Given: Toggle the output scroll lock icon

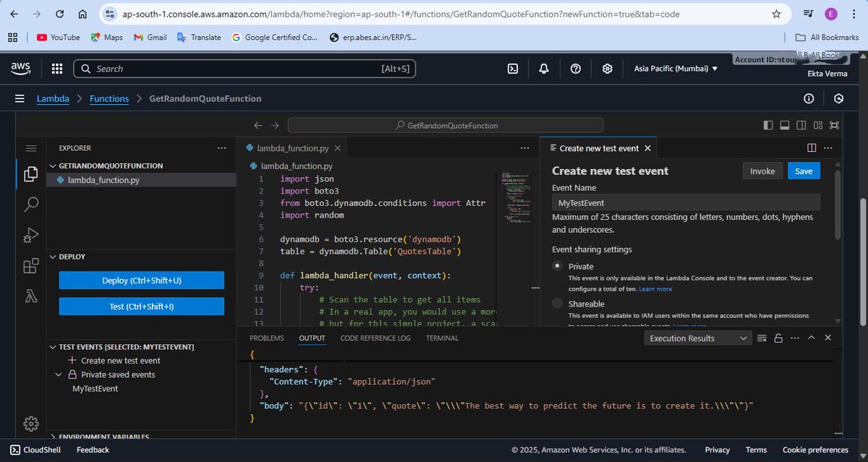Looking at the screenshot, I should (x=778, y=338).
